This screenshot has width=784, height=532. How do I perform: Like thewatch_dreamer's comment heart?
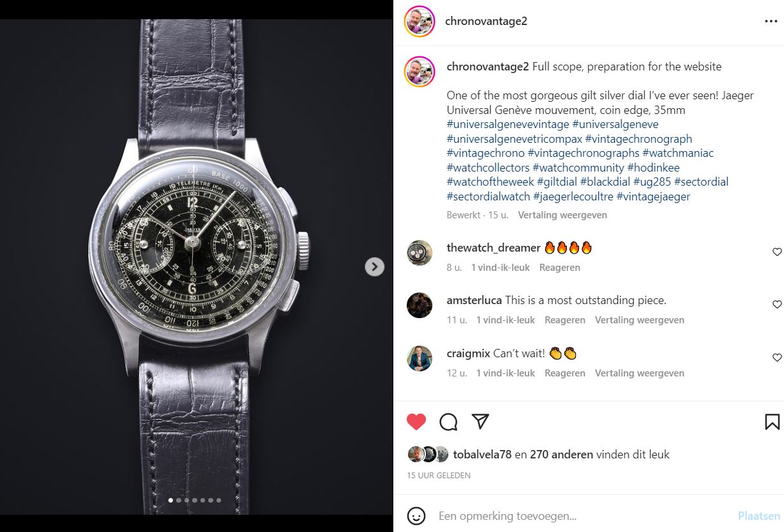point(777,252)
